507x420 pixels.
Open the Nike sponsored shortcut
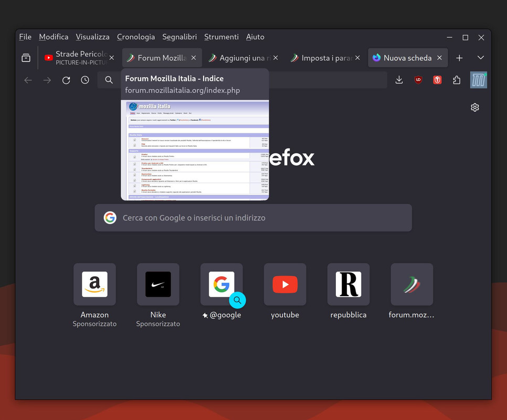click(158, 284)
